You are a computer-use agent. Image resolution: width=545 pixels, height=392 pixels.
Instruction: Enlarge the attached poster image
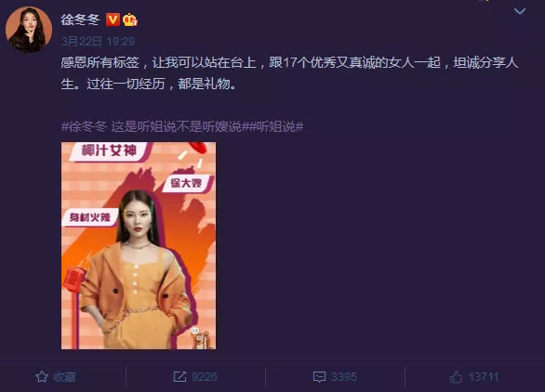click(x=139, y=245)
